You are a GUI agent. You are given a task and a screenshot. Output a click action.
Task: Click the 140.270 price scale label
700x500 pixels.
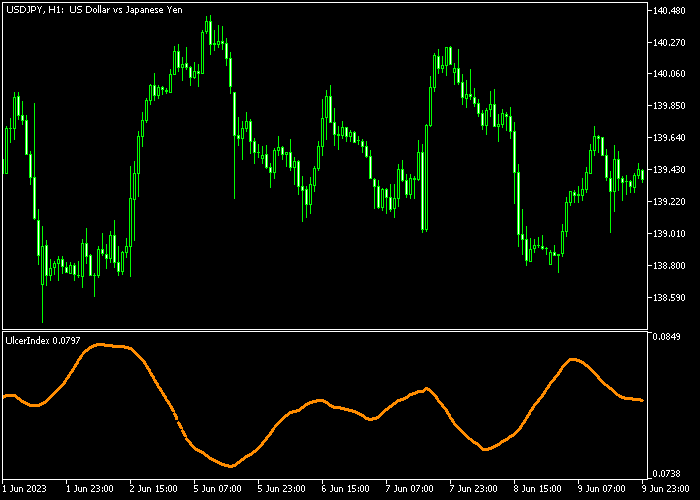pyautogui.click(x=669, y=43)
